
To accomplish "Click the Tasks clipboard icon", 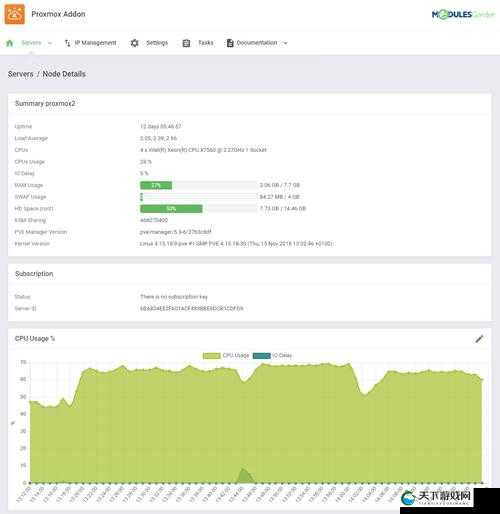I will click(186, 43).
